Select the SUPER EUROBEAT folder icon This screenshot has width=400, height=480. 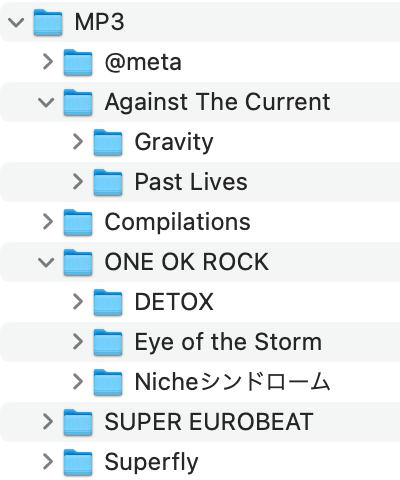(78, 422)
